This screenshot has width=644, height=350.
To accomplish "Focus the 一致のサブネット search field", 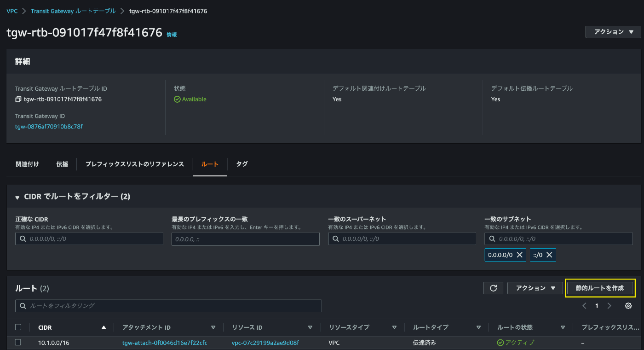I will pyautogui.click(x=558, y=239).
